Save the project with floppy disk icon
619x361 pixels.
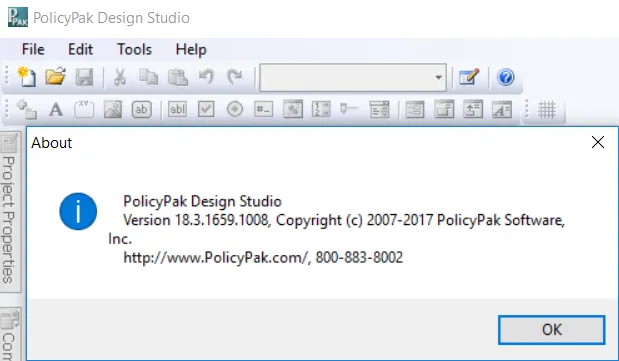[x=84, y=77]
